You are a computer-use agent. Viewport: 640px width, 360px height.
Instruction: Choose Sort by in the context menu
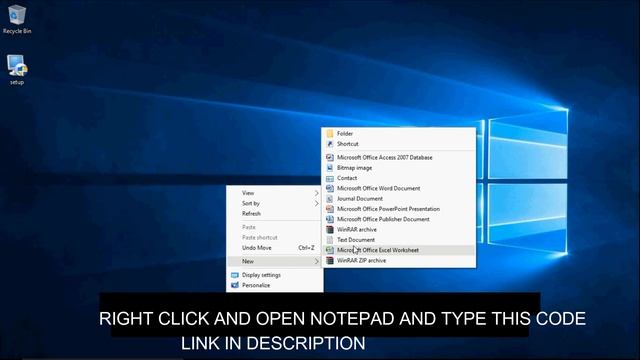pos(274,203)
